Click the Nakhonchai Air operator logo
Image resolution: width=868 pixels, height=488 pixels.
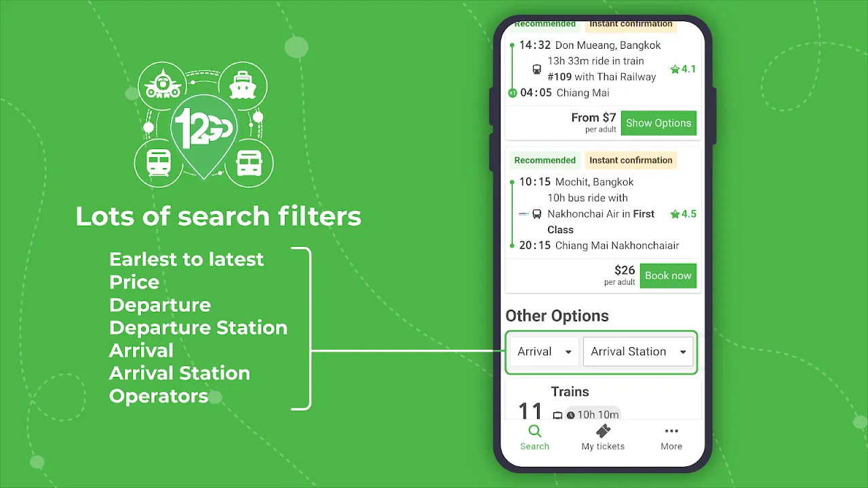[x=524, y=214]
